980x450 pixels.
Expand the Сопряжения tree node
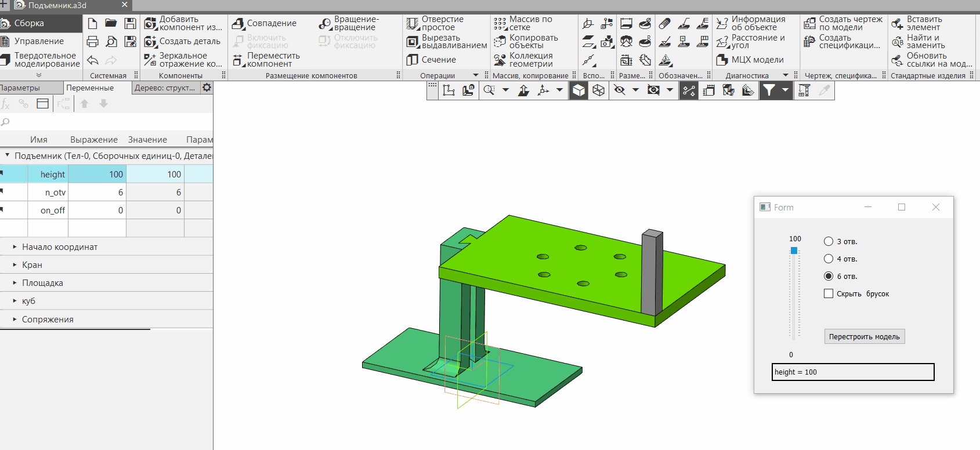coord(15,320)
